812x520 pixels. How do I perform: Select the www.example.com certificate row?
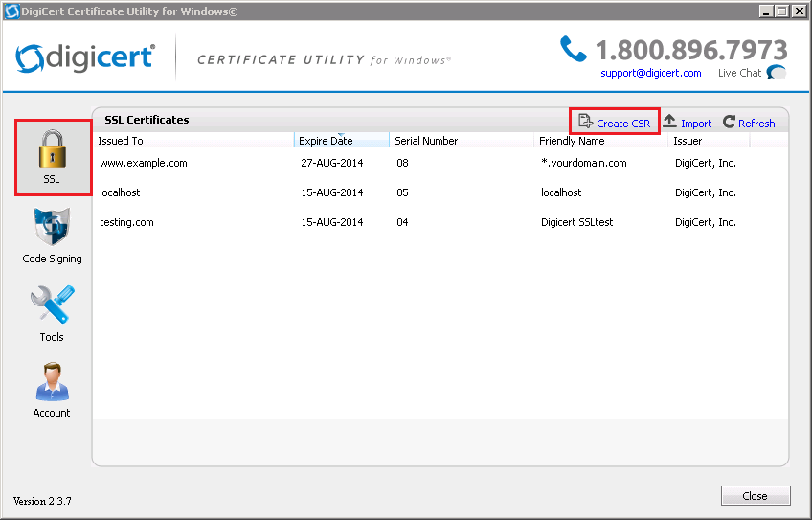[440, 163]
